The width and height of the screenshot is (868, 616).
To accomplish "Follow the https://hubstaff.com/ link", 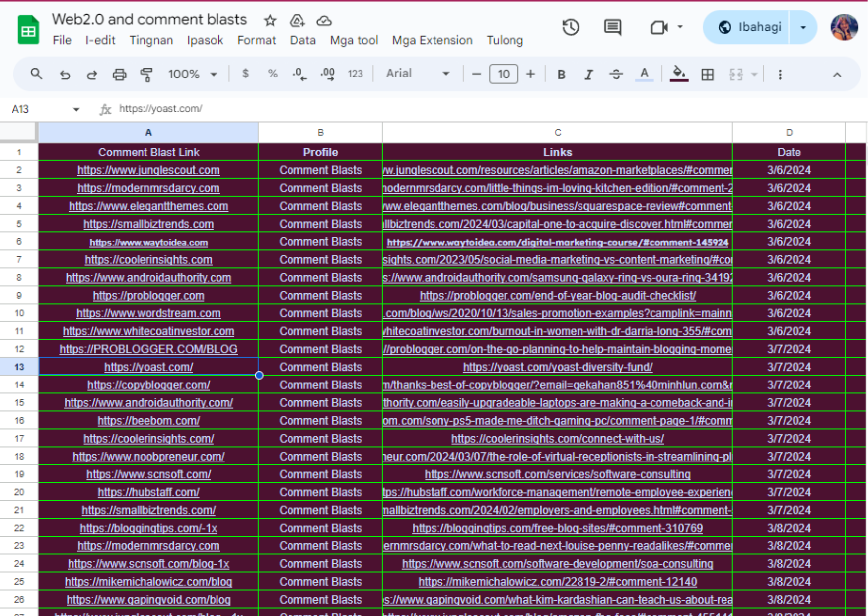I will coord(148,492).
